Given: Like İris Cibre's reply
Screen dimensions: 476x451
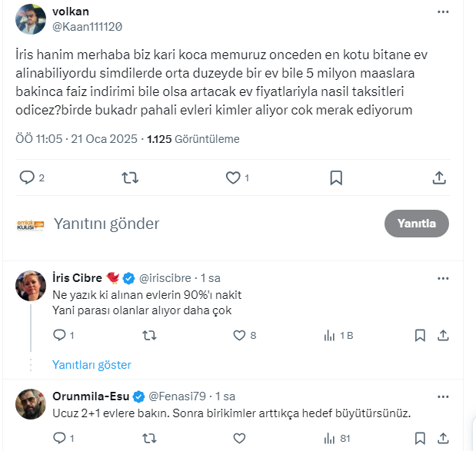Looking at the screenshot, I should point(239,335).
